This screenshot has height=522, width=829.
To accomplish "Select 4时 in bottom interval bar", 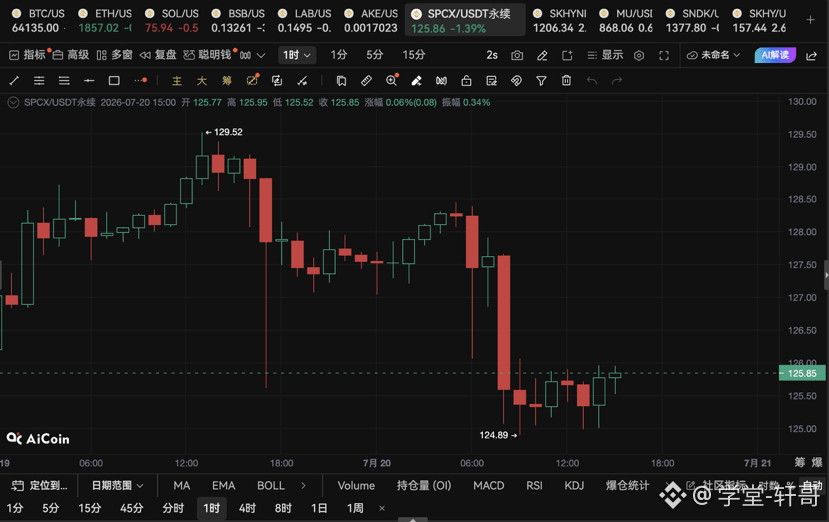I will click(x=247, y=508).
